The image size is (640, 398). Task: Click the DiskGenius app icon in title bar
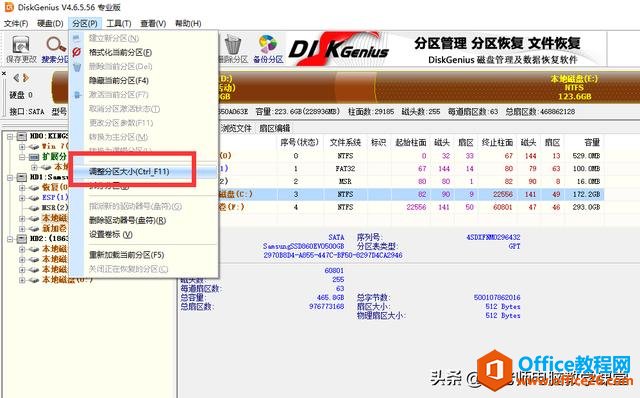(x=9, y=7)
